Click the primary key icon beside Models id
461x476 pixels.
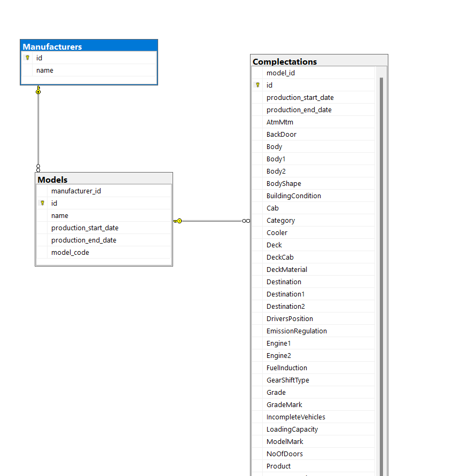(x=42, y=203)
